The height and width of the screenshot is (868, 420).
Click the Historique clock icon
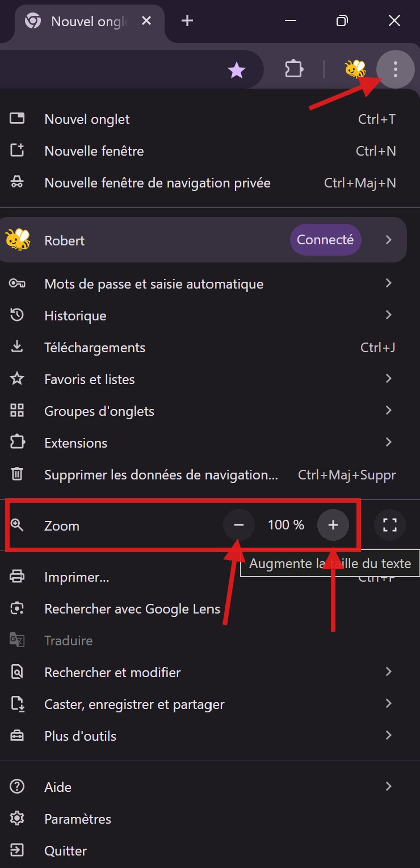coord(18,315)
